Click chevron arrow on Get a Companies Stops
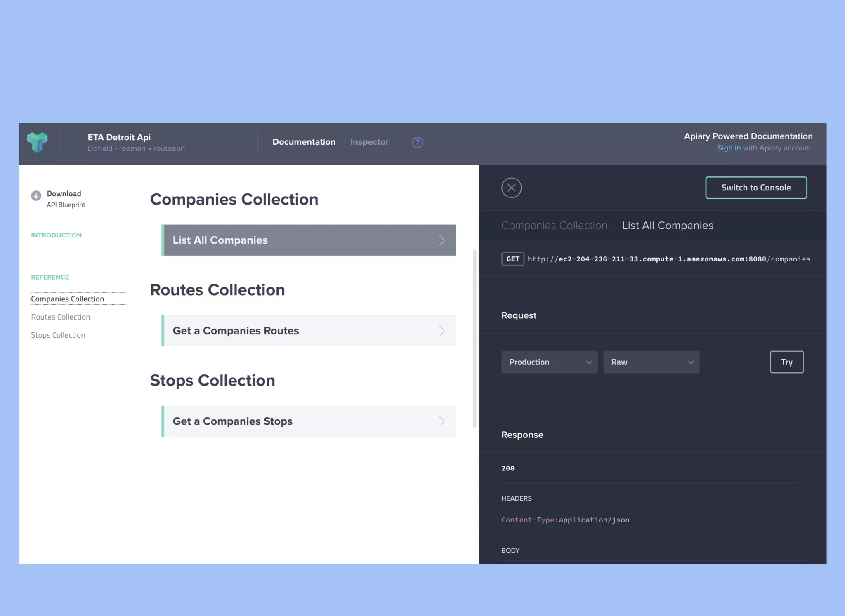 (x=441, y=421)
